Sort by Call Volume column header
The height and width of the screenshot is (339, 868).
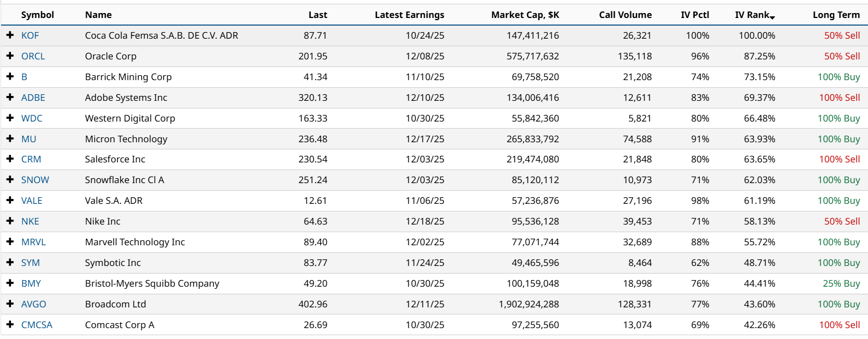(625, 15)
